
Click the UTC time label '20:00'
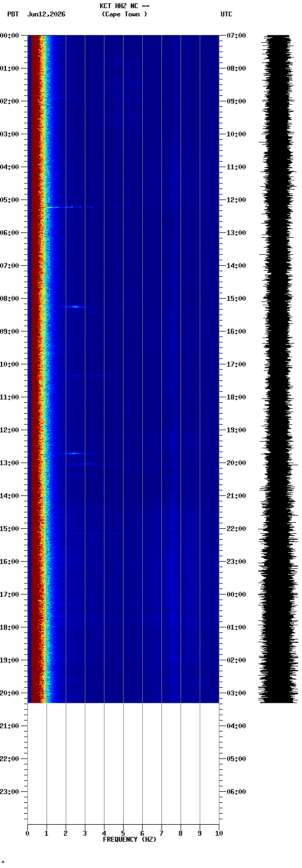pos(236,463)
